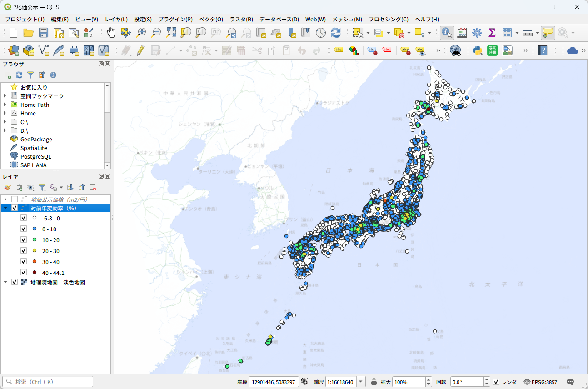Uncheck the 10 - 20 class checkbox

tap(24, 240)
